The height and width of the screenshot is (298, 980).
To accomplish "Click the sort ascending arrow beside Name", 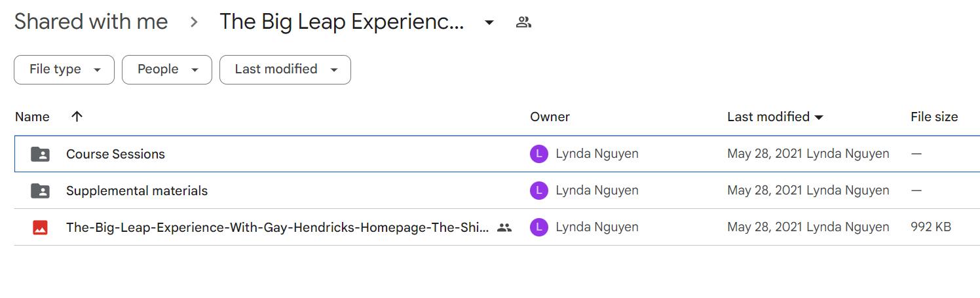I will click(x=77, y=117).
